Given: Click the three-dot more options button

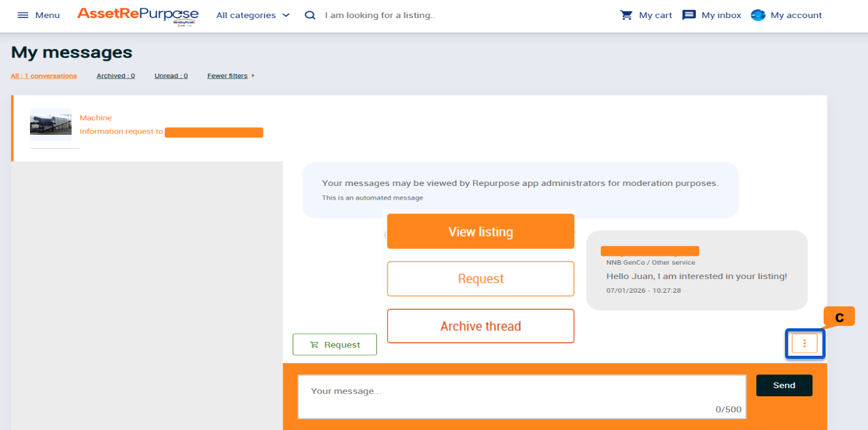Looking at the screenshot, I should pyautogui.click(x=804, y=343).
